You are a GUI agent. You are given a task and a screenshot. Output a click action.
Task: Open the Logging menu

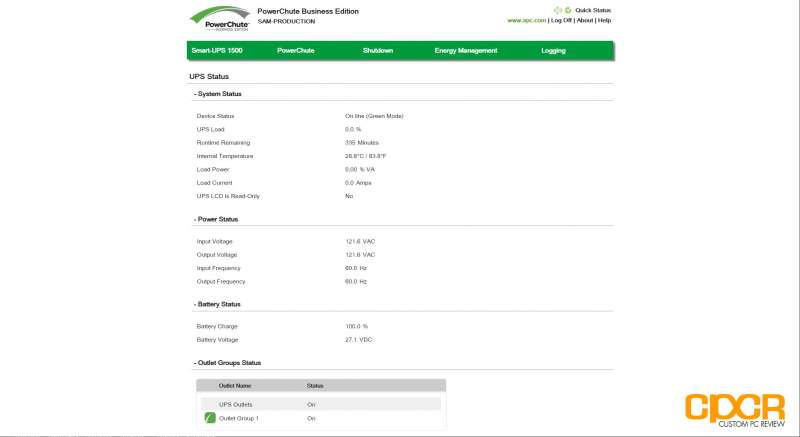[x=553, y=50]
